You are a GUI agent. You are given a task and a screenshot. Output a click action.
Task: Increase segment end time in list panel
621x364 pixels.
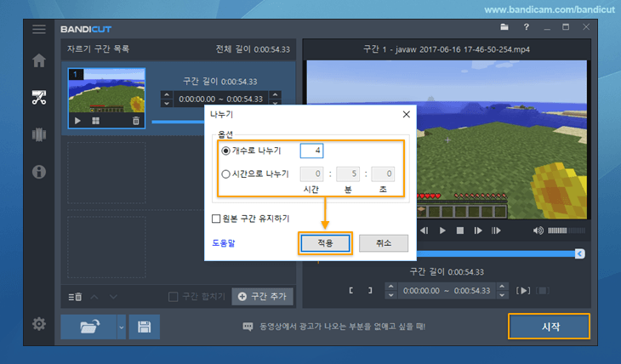pos(275,95)
